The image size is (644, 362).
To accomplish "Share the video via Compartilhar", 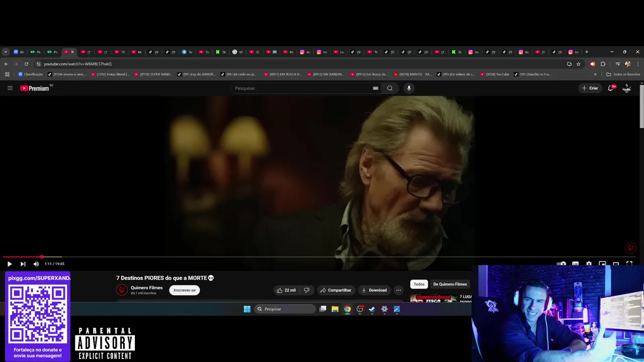I will (x=335, y=290).
